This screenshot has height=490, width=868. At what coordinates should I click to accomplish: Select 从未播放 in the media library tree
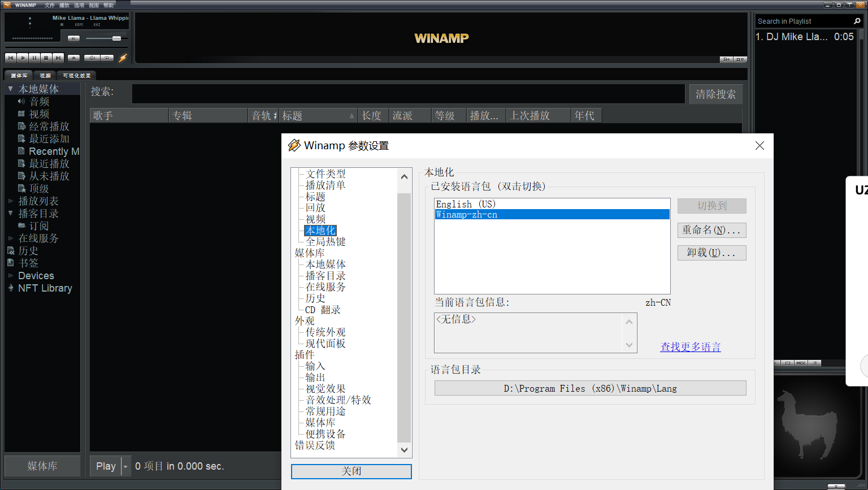tap(49, 176)
